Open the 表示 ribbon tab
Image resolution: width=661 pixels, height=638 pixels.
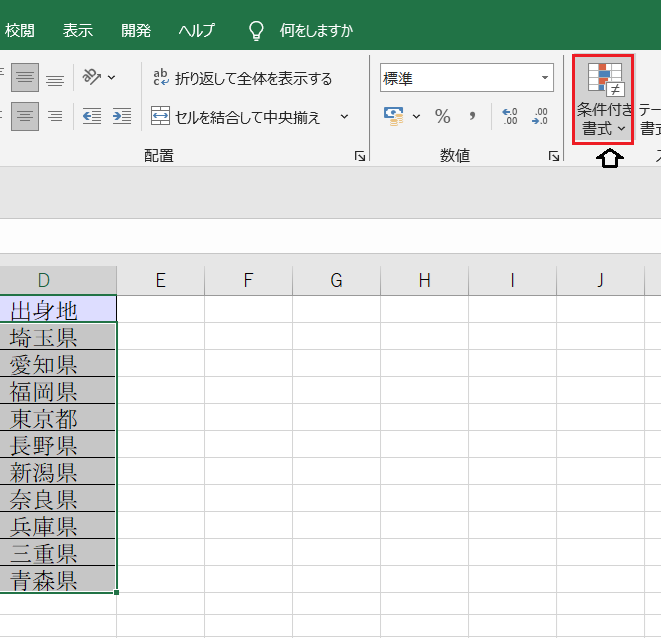pos(78,30)
